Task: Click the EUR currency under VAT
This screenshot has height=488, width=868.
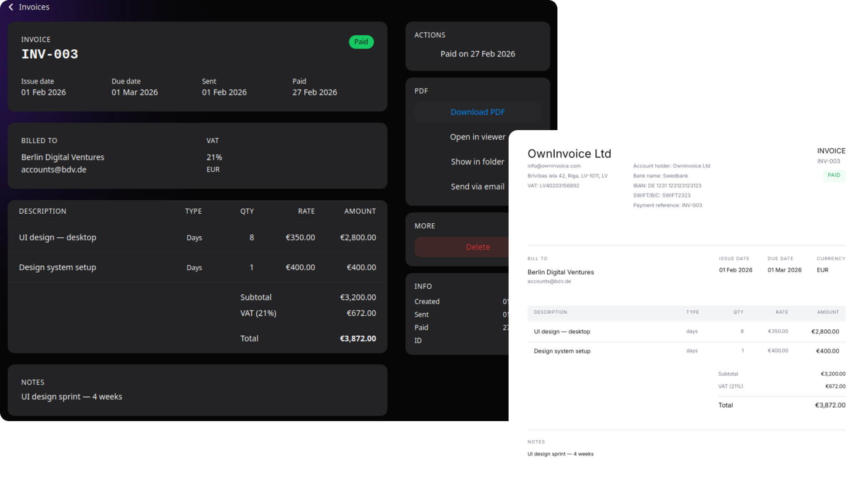Action: point(213,169)
